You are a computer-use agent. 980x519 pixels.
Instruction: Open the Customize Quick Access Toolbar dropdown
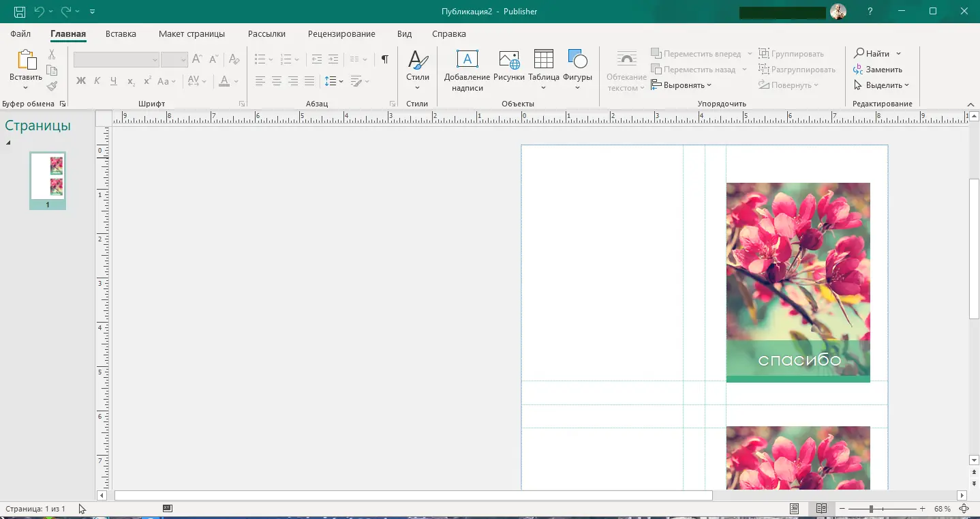pos(93,12)
